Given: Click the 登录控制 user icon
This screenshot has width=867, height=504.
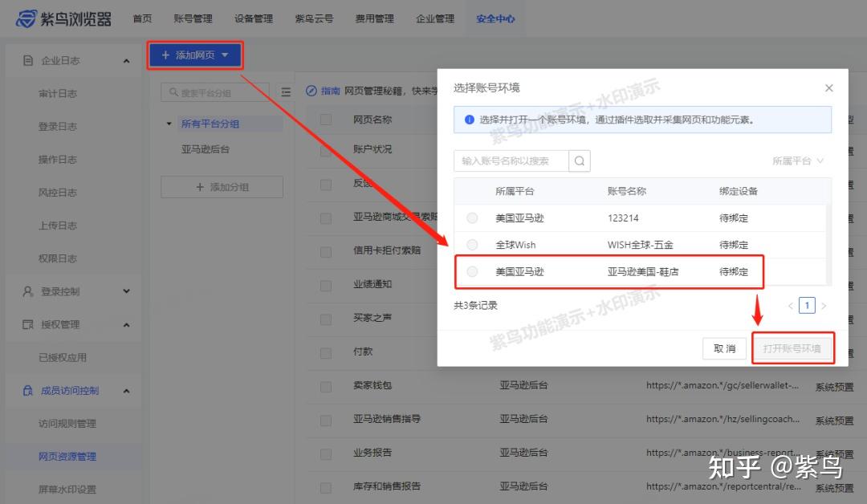Looking at the screenshot, I should click(x=27, y=291).
